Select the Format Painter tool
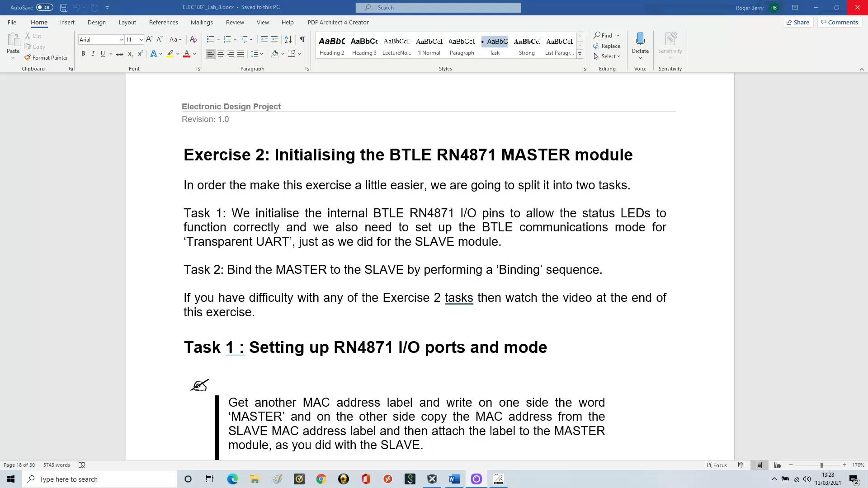 coord(46,57)
